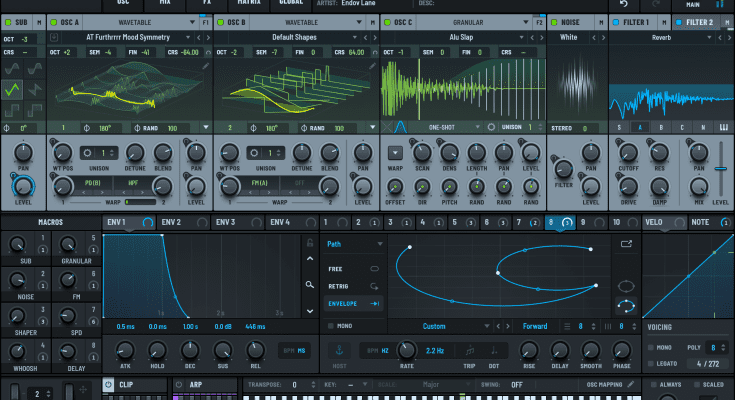Open the MATRIX tab

tap(249, 3)
